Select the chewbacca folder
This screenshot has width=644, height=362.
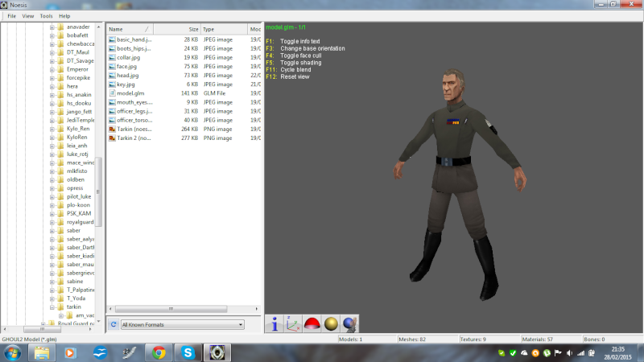point(80,43)
